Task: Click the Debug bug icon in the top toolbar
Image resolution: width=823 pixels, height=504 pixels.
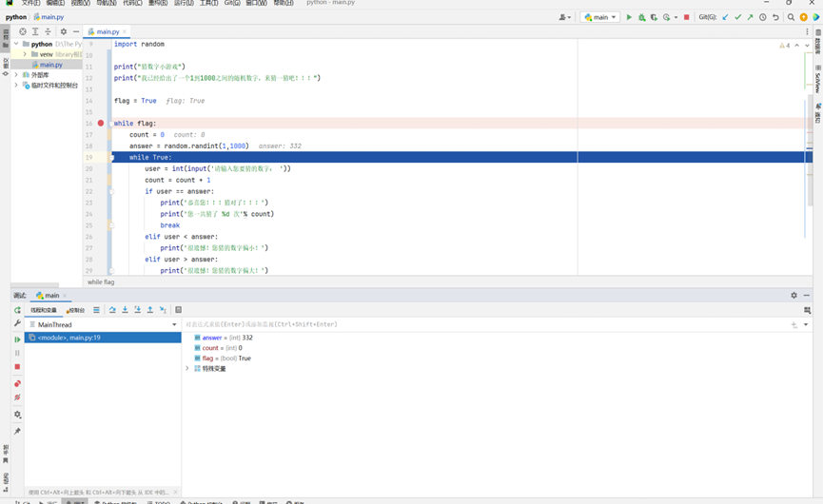Action: tap(641, 17)
